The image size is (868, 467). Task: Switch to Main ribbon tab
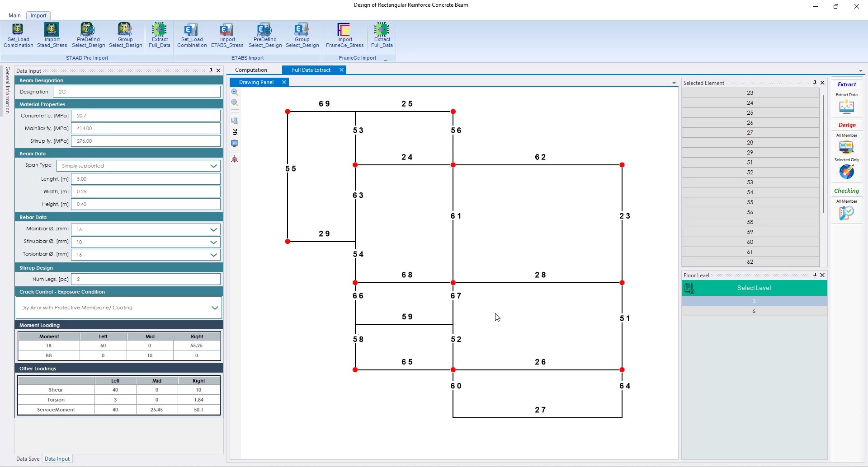[14, 15]
